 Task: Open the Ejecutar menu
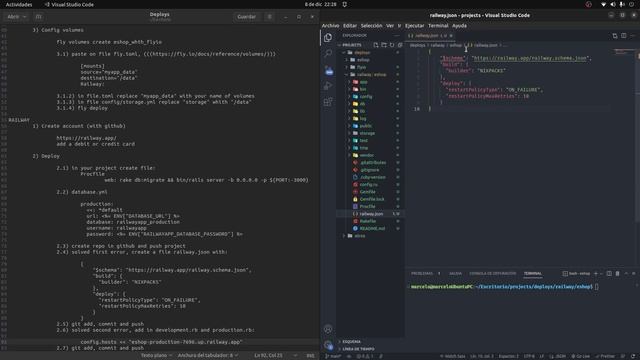coord(415,26)
